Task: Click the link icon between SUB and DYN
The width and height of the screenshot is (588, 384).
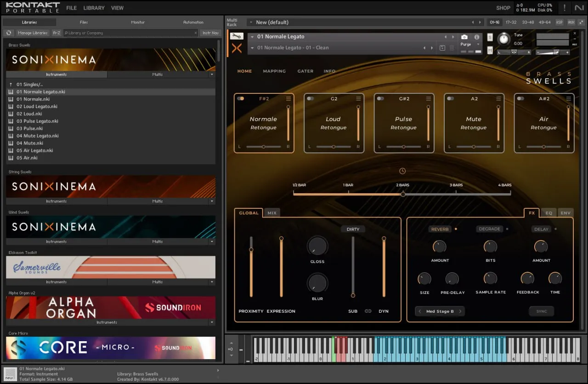Action: [x=368, y=311]
